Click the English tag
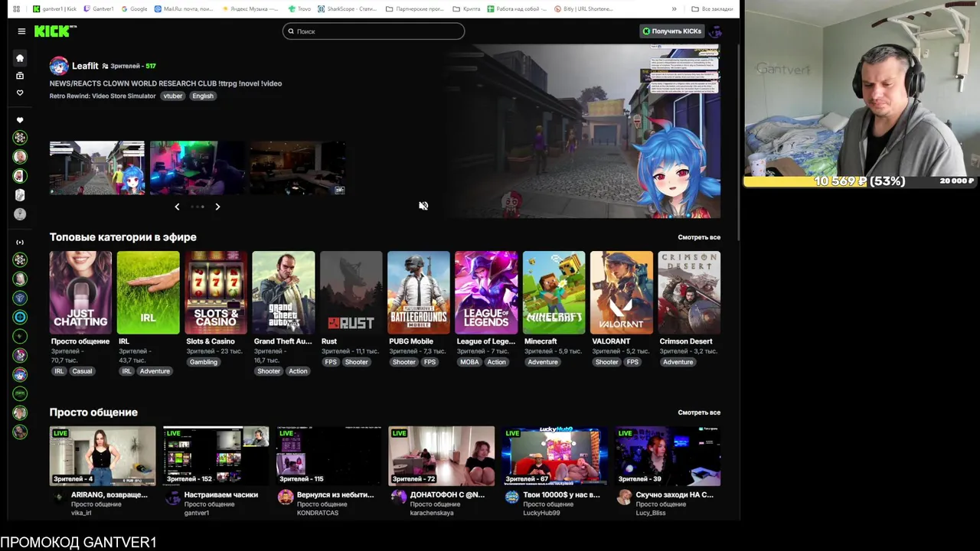 203,96
